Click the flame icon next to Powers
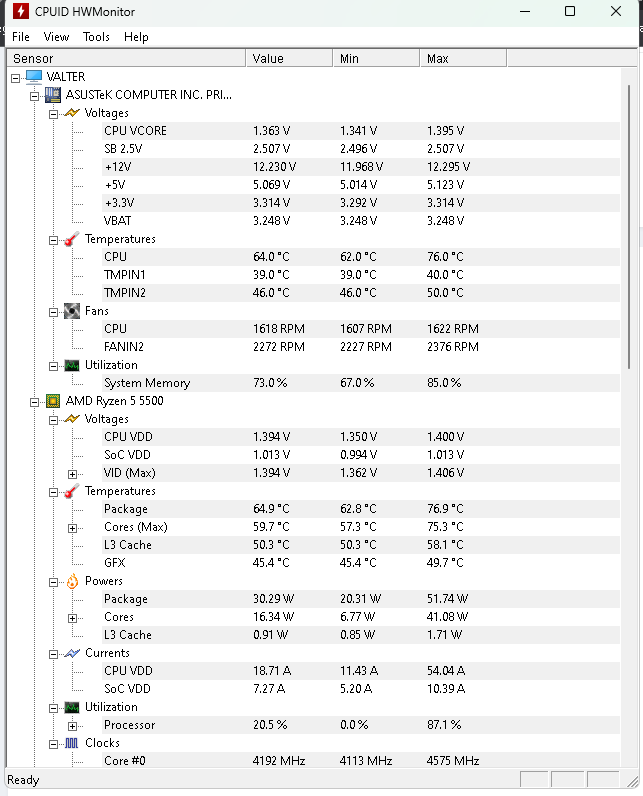The height and width of the screenshot is (796, 643). 73,581
